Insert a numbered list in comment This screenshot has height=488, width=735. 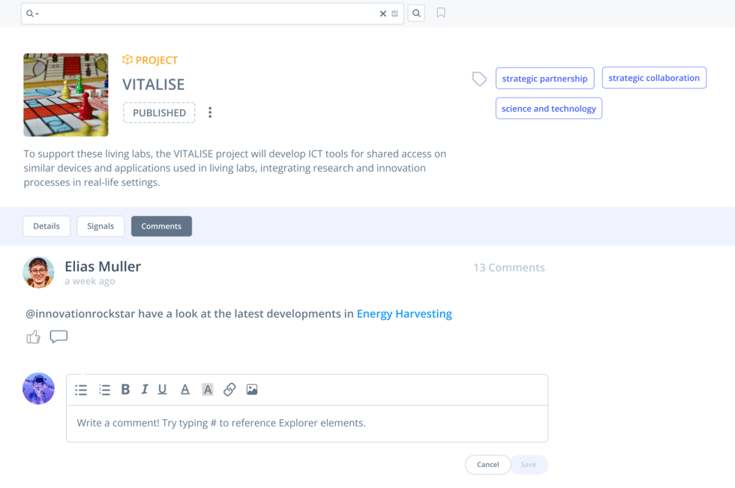(104, 390)
